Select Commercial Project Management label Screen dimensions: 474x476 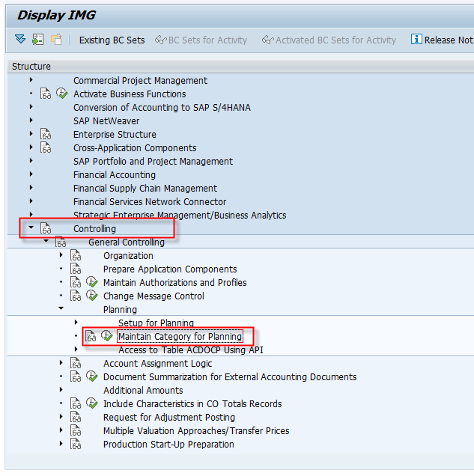[140, 80]
